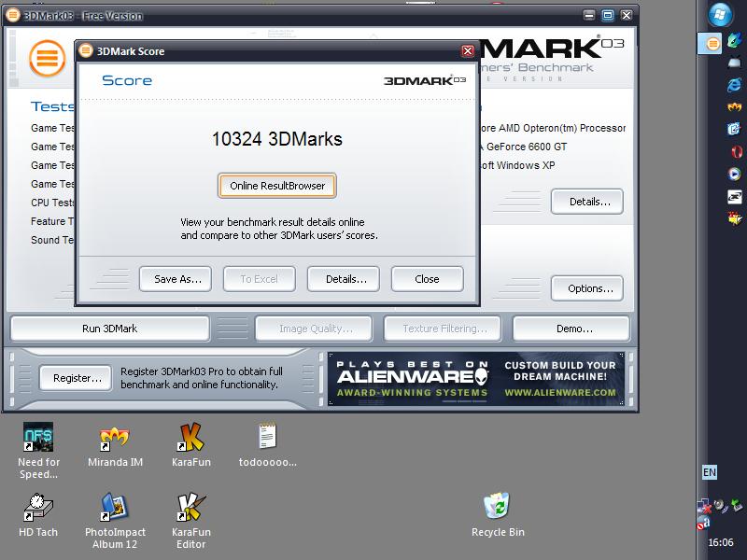Screen dimensions: 747x560
Task: Launch the green bird quick launch icon
Action: pyautogui.click(x=735, y=40)
